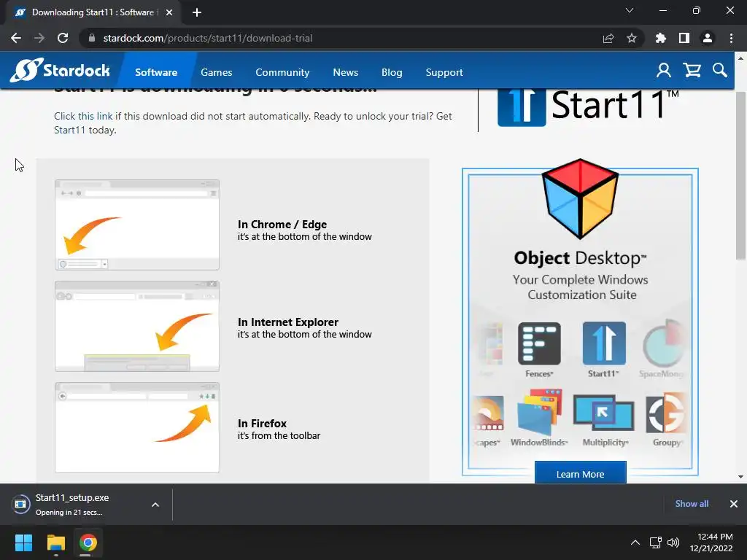
Task: Click 'Your Complete Windows Customization Suite' text
Action: (581, 287)
